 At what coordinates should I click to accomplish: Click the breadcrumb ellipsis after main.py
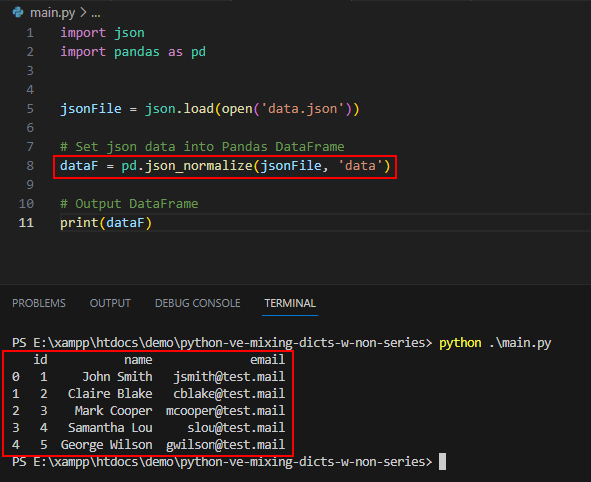point(96,14)
